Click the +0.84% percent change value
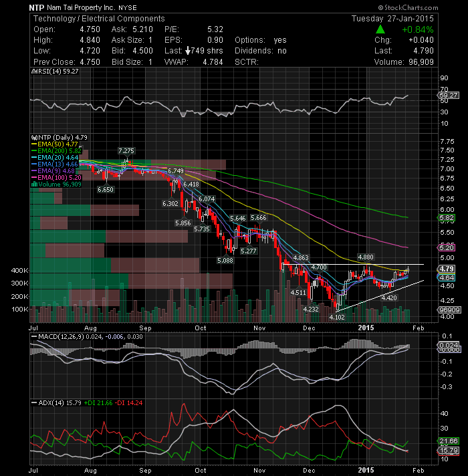The width and height of the screenshot is (468, 476). [418, 29]
